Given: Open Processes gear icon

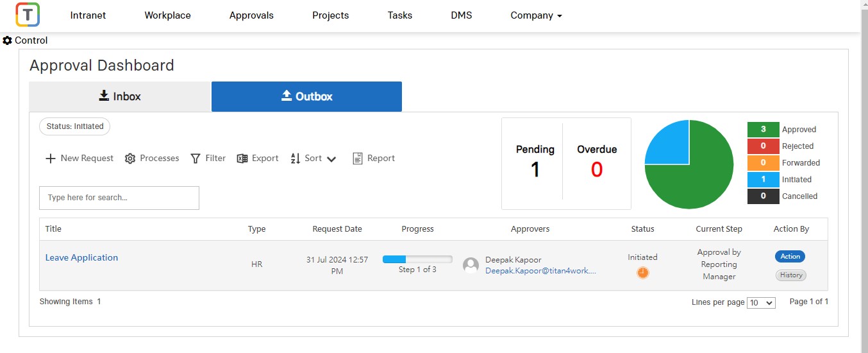Looking at the screenshot, I should [x=130, y=159].
